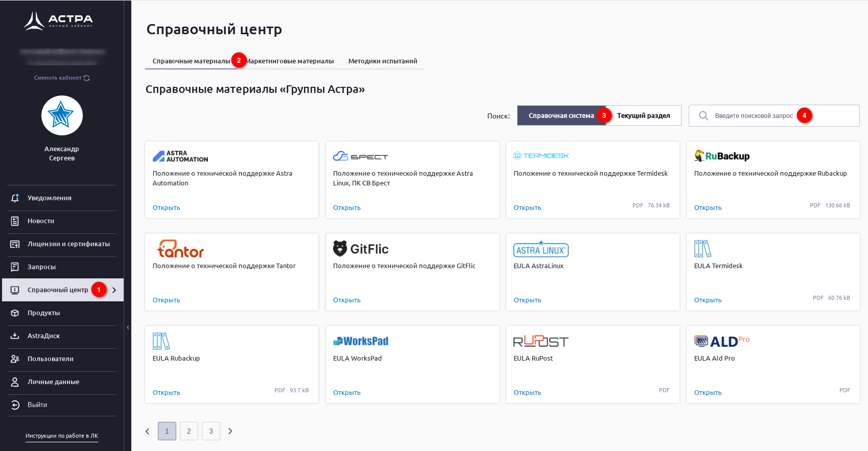Click the Продукты box icon

pos(15,313)
